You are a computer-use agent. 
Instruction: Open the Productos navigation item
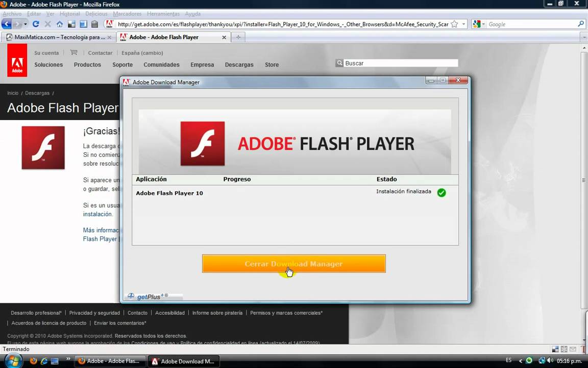point(87,64)
